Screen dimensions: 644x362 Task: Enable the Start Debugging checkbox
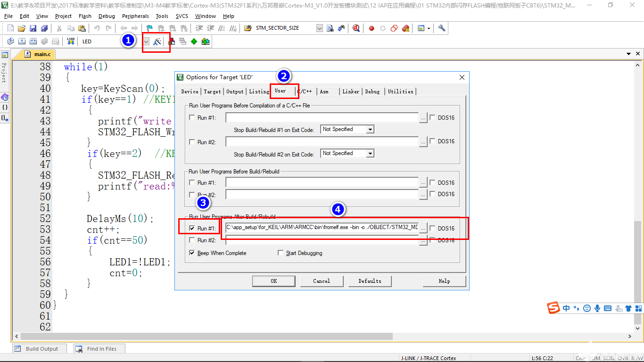click(281, 253)
